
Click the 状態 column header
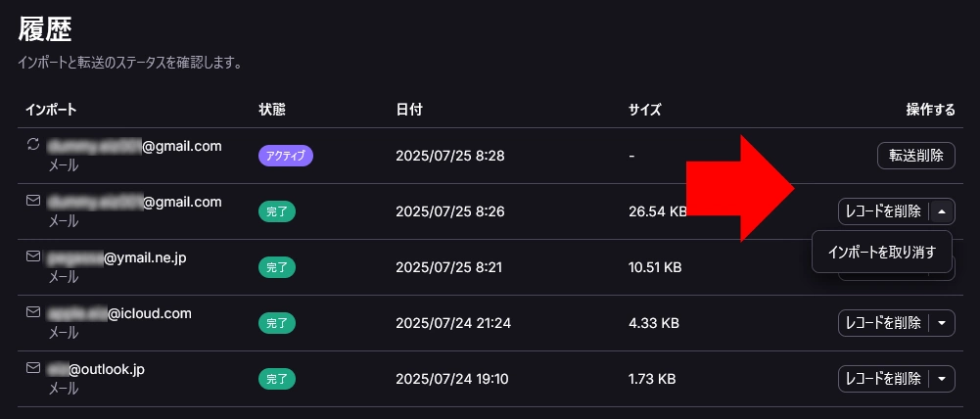(272, 110)
